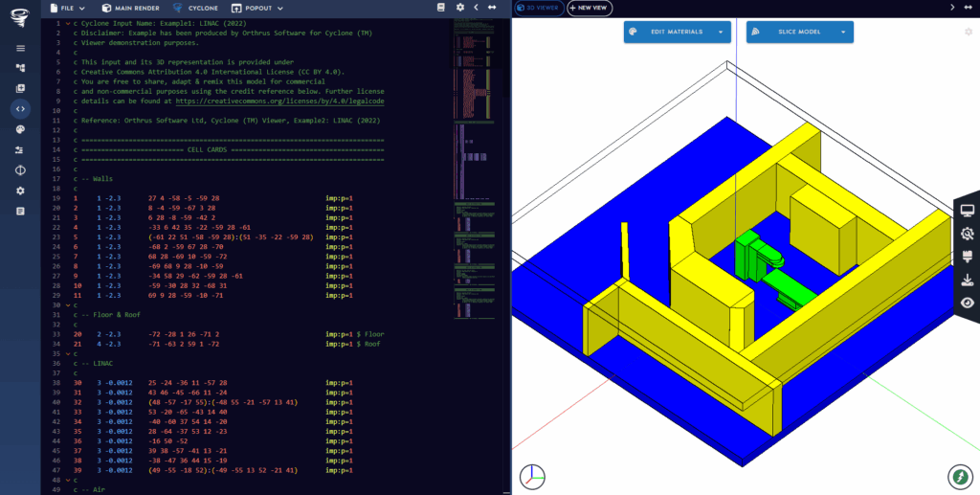This screenshot has height=495, width=980.
Task: Open the palette icon in left sidebar
Action: 20,129
